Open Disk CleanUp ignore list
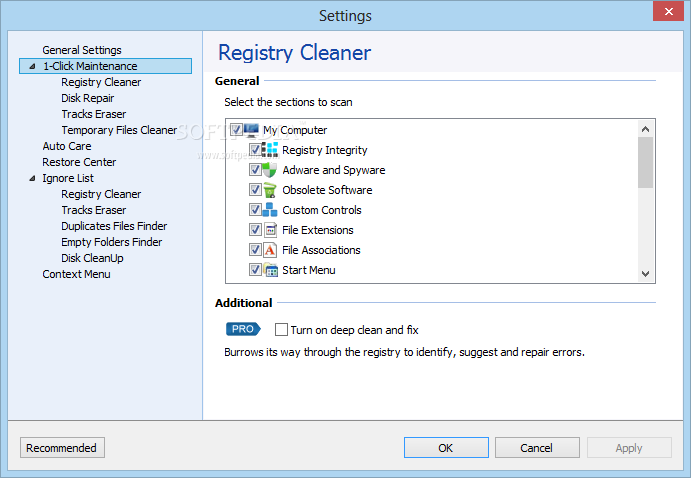This screenshot has width=691, height=478. [x=92, y=258]
